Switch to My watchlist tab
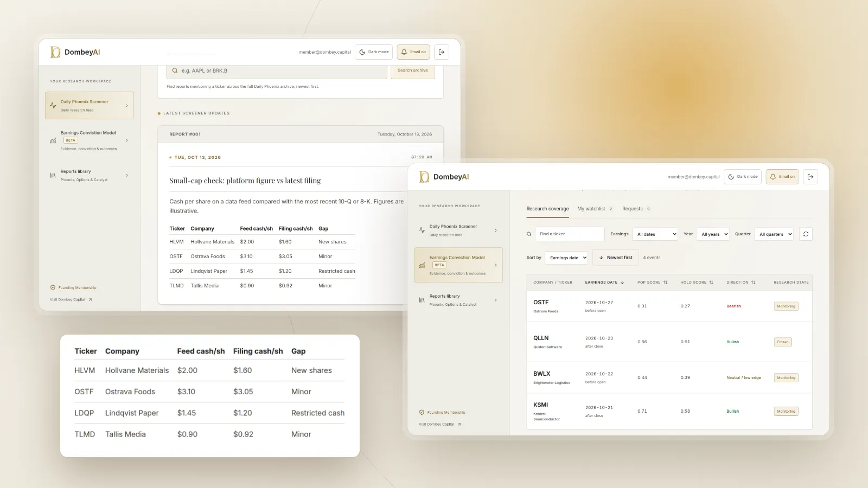 (595, 209)
